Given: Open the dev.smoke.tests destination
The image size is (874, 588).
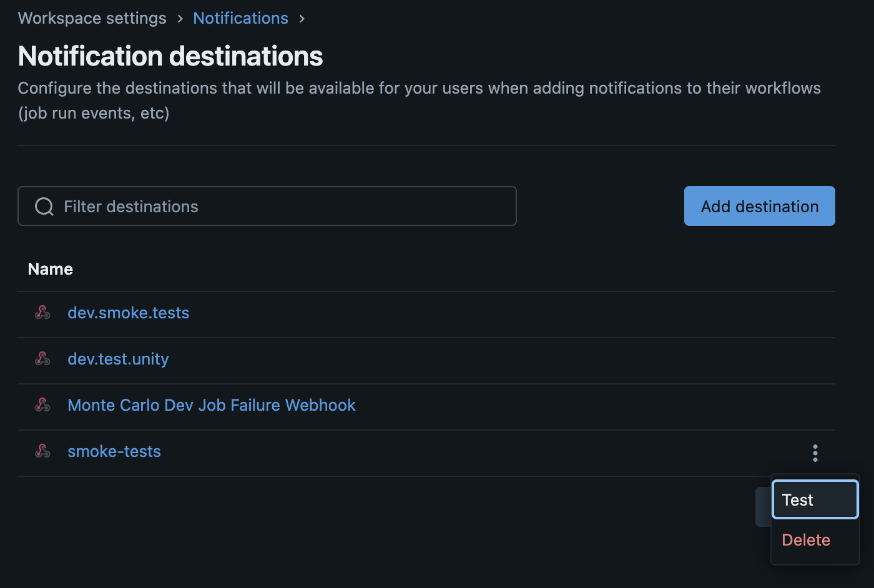Looking at the screenshot, I should click(x=129, y=313).
